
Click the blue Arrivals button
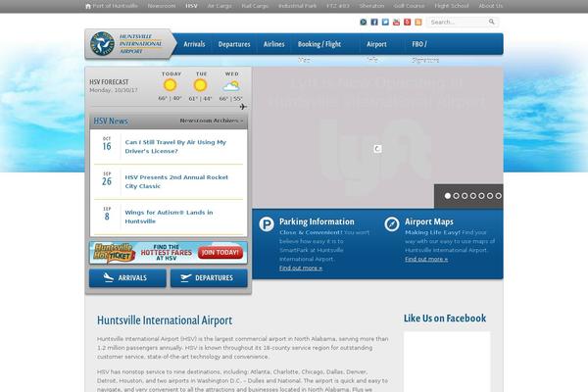pyautogui.click(x=126, y=278)
